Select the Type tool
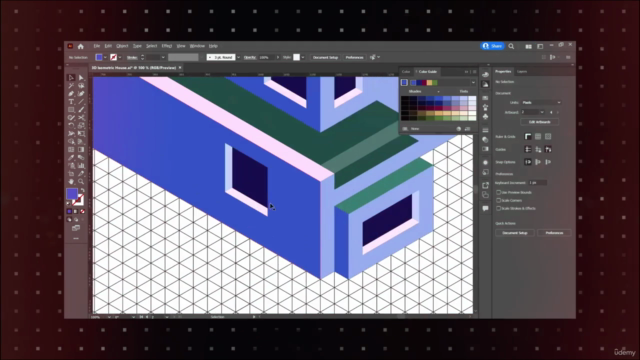Image resolution: width=640 pixels, height=360 pixels. tap(71, 102)
